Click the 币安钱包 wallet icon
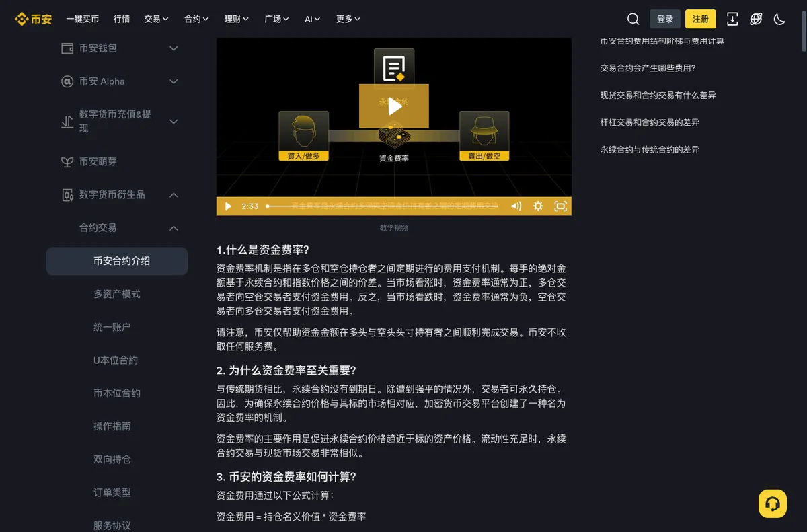Viewport: 807px width, 532px height. click(67, 48)
